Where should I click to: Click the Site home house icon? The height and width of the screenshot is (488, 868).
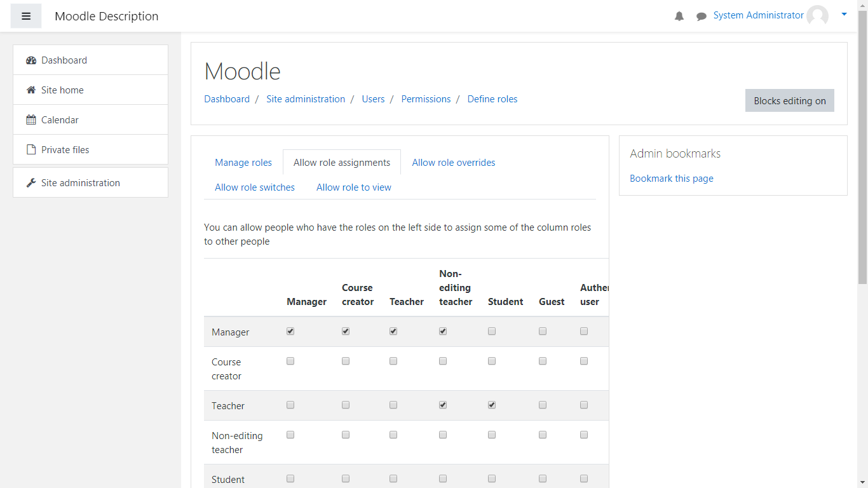tap(31, 90)
